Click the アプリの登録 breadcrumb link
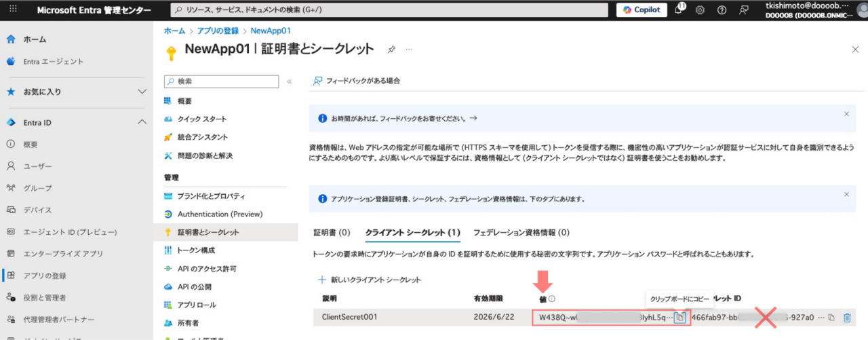 point(219,31)
